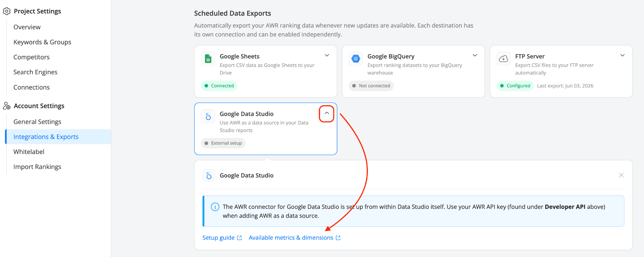644x257 pixels.
Task: Click 'Developer API' bold text in notice
Action: coord(565,207)
